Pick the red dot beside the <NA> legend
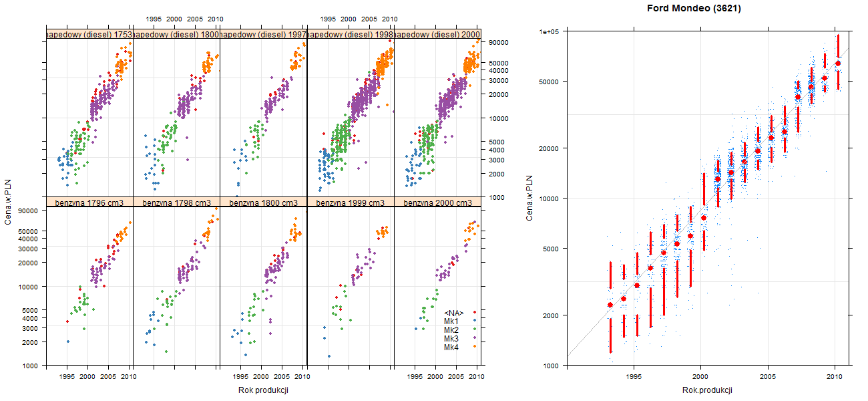Screen dimensions: 868x401 [x=473, y=313]
